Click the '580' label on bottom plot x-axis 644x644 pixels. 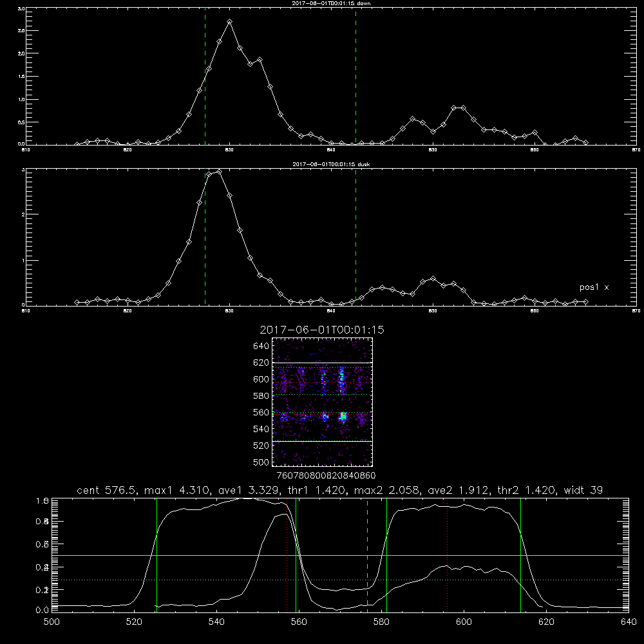pos(381,622)
